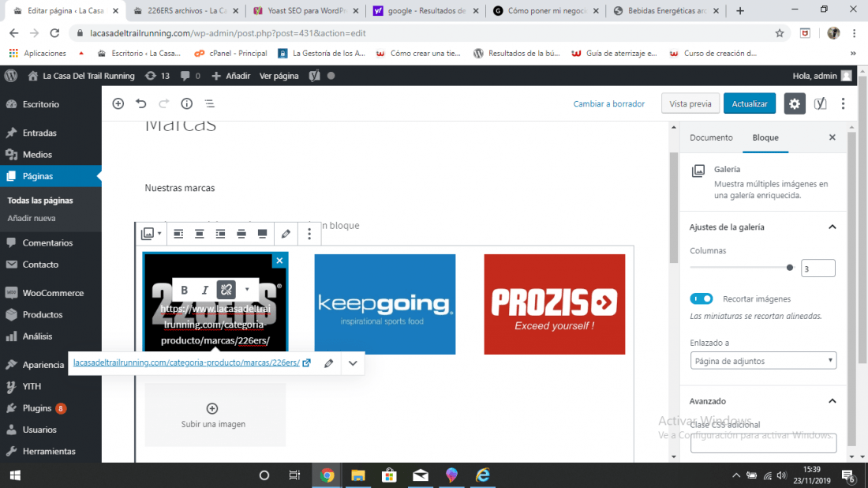Viewport: 868px width, 488px height.
Task: Align gallery right
Action: pos(220,234)
